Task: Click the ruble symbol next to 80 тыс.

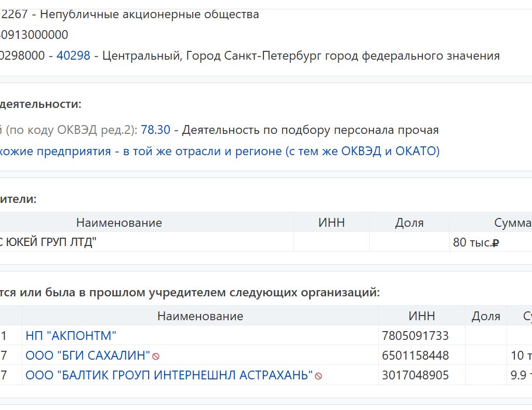Action: click(x=495, y=242)
